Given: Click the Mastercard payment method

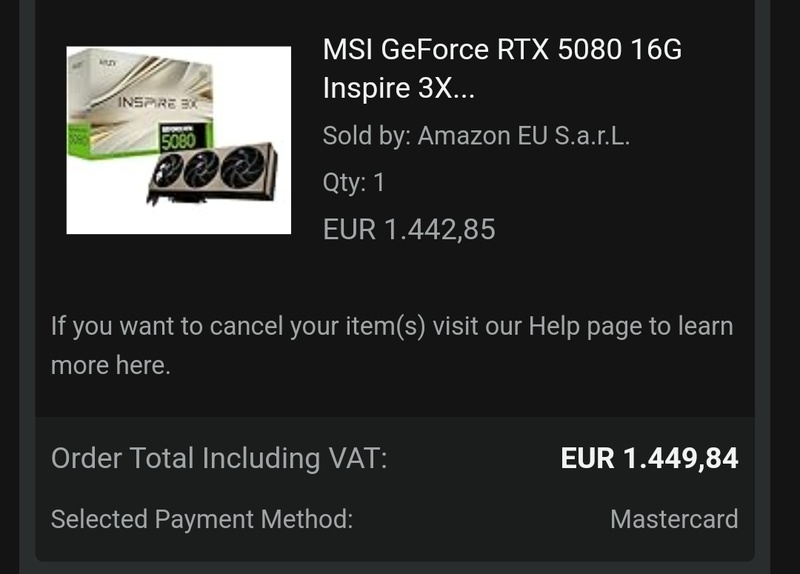Looking at the screenshot, I should (674, 520).
